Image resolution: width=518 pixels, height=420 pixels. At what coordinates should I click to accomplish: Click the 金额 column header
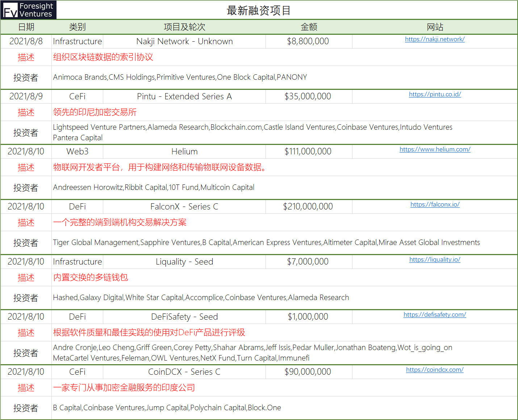(309, 27)
